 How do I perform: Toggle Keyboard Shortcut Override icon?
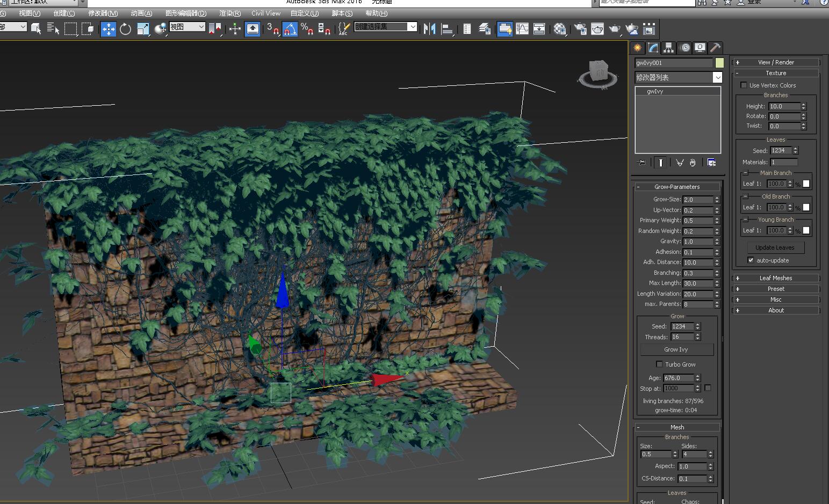(x=253, y=29)
